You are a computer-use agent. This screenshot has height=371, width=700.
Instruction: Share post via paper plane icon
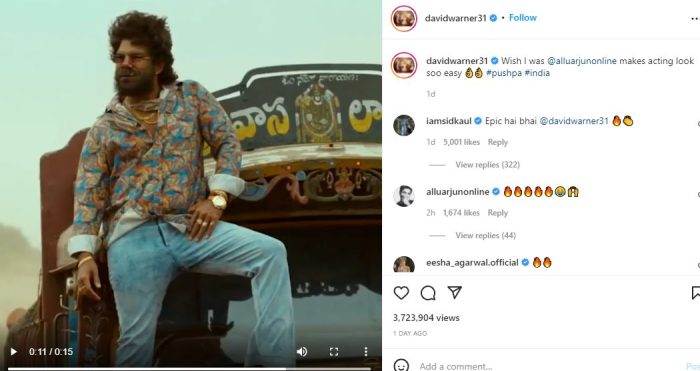click(x=454, y=292)
